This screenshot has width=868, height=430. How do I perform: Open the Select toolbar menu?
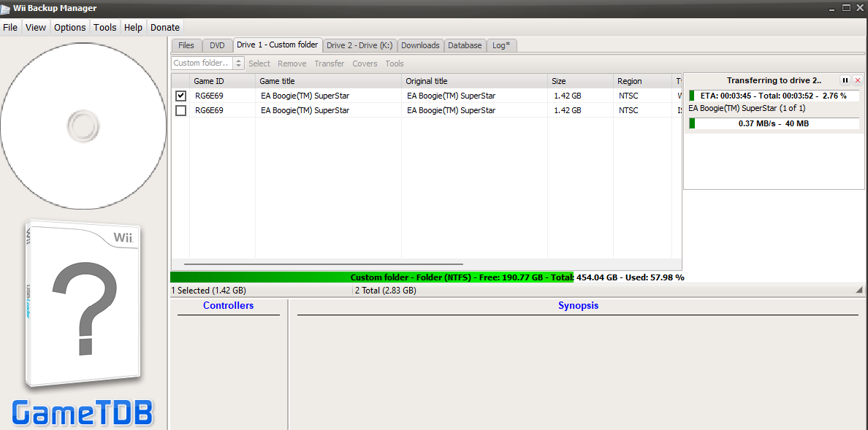[259, 64]
